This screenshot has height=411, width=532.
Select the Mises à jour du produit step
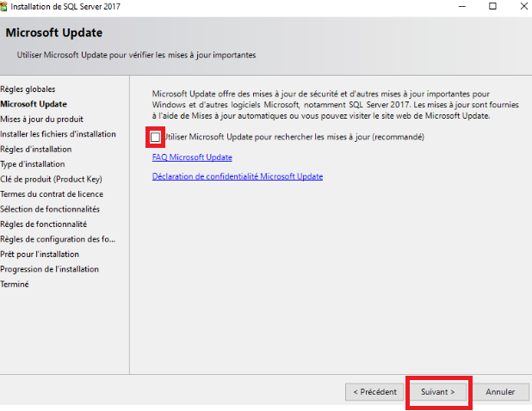(x=41, y=120)
